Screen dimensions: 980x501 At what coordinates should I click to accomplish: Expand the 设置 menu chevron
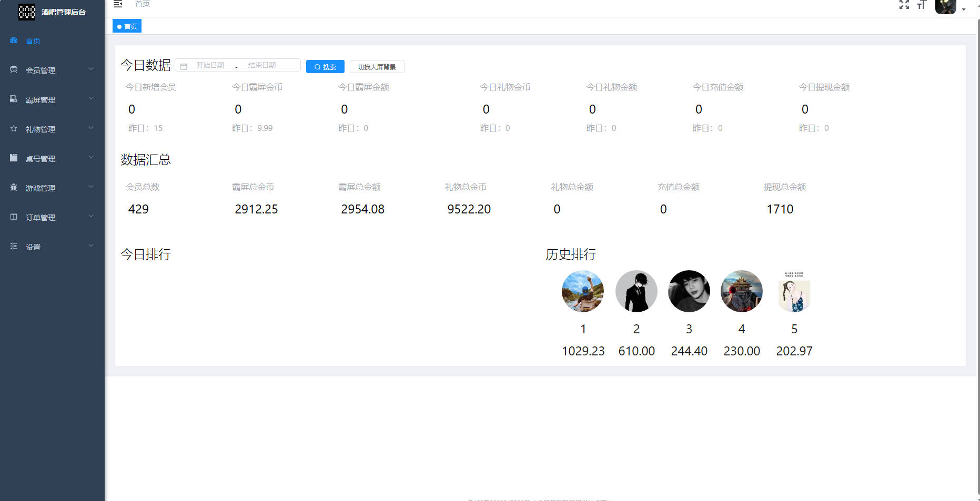pyautogui.click(x=91, y=246)
